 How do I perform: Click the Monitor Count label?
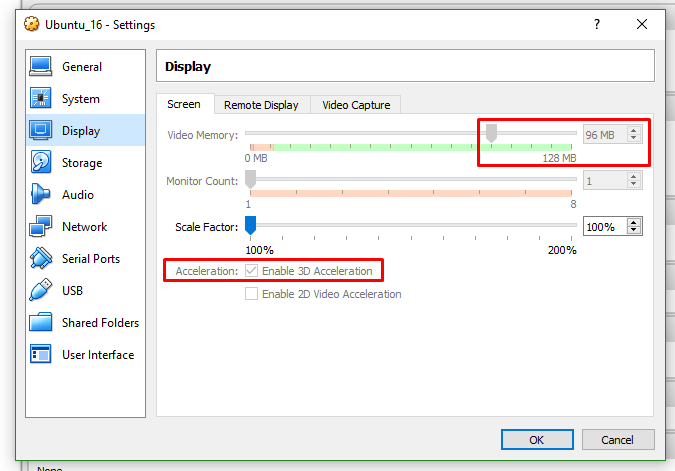click(x=202, y=181)
